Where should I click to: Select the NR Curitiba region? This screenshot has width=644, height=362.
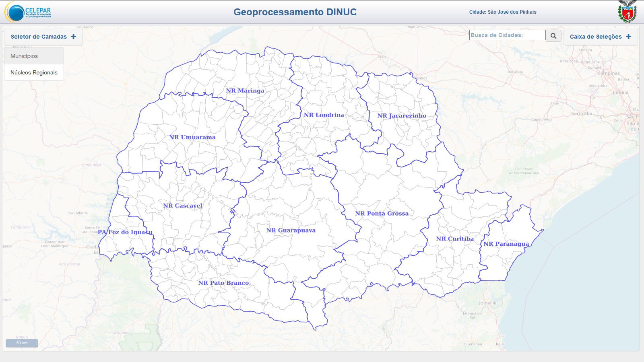coord(455,239)
